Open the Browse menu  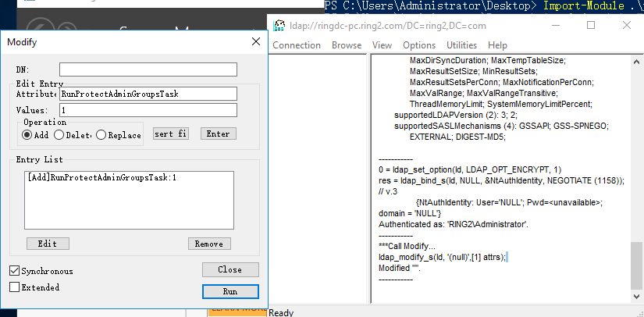347,45
